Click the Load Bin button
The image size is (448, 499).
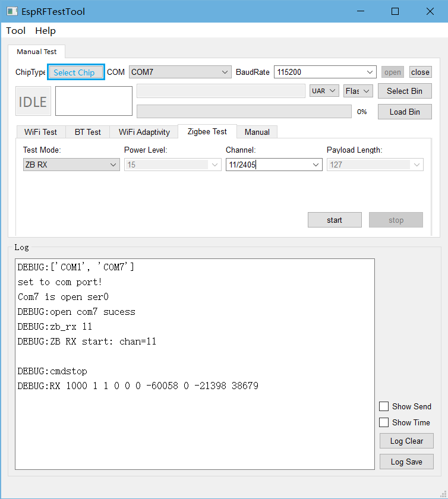(405, 112)
